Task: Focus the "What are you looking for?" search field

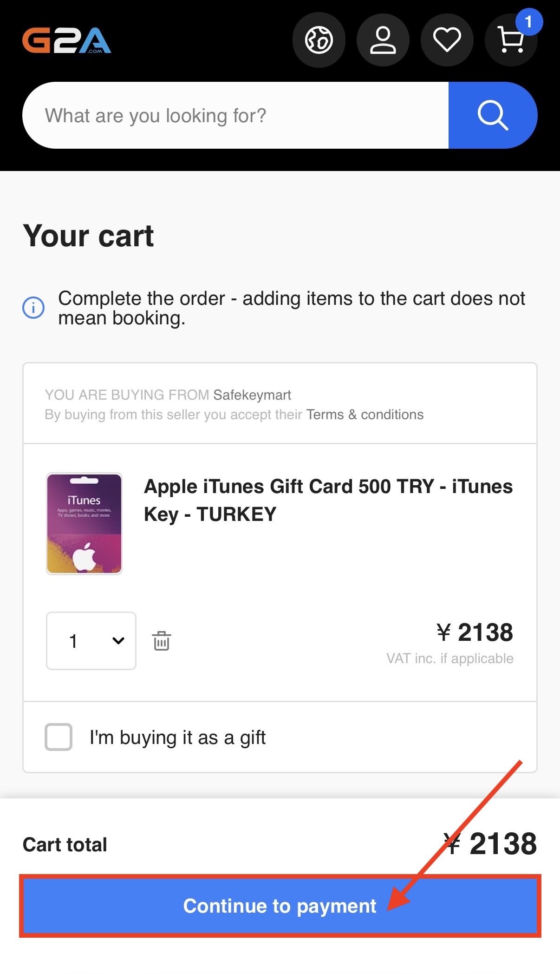Action: [235, 116]
